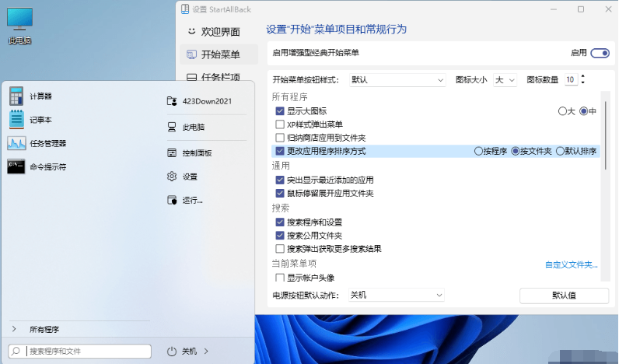Click the 运行 icon in start menu
619x364 pixels.
point(172,200)
